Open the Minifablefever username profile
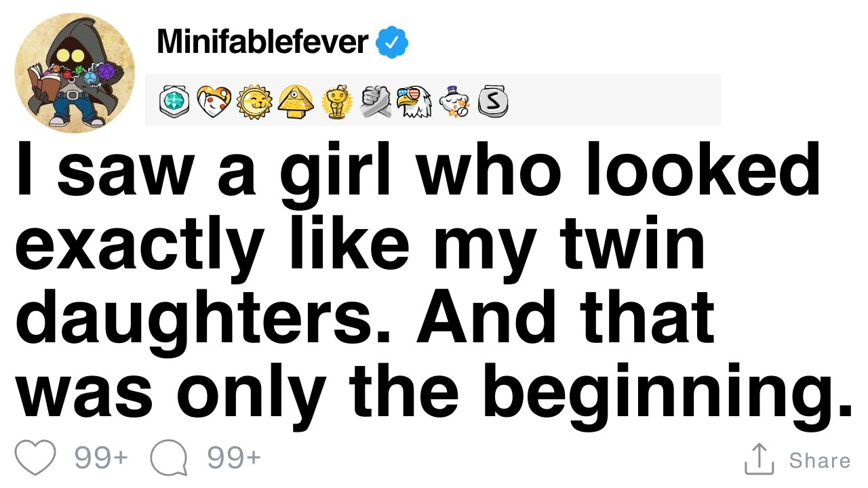 pos(262,42)
